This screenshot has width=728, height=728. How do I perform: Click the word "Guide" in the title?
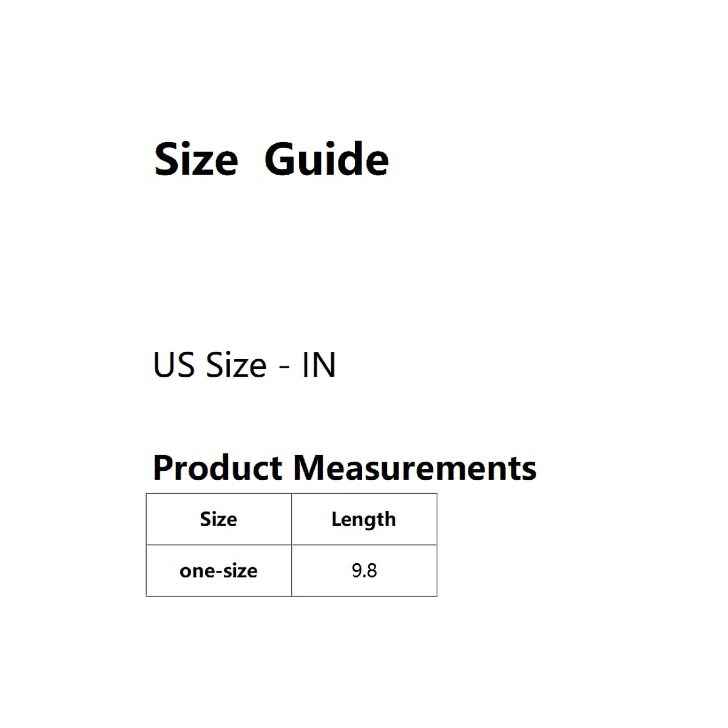[x=326, y=160]
